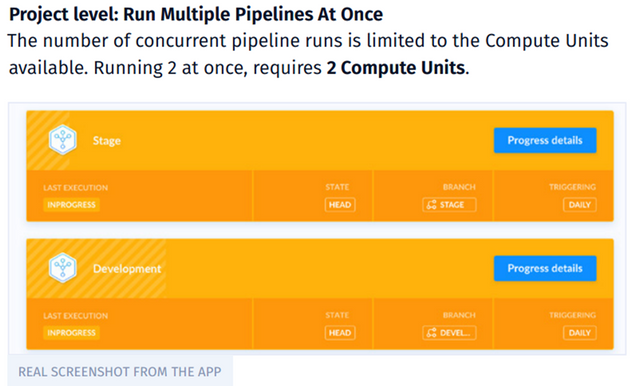Click INPROGRESS status badge of Stage pipeline
The height and width of the screenshot is (386, 640).
point(71,205)
